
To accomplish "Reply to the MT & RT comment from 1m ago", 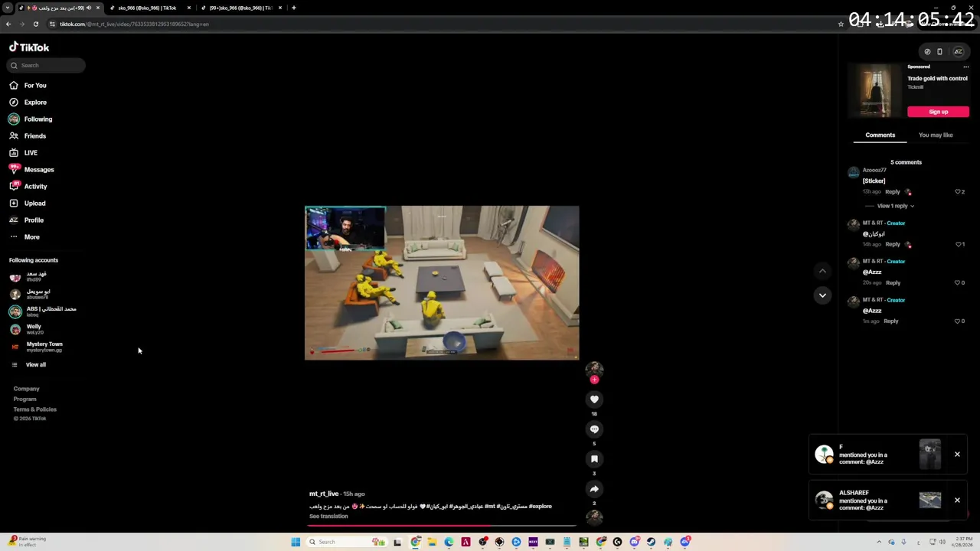I will [x=890, y=321].
